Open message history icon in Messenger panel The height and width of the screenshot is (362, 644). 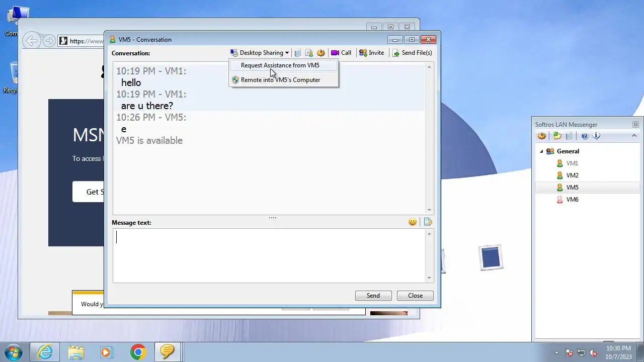click(x=569, y=136)
